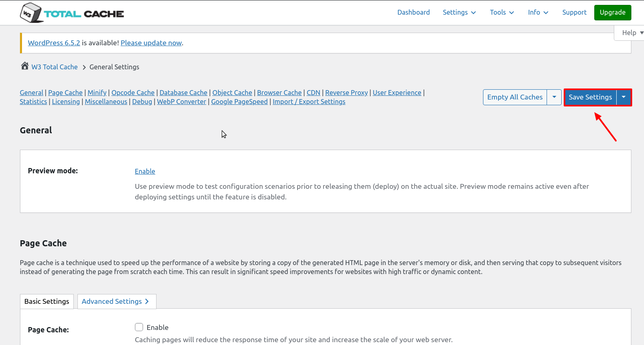Enable Preview mode via the Enable link
The width and height of the screenshot is (644, 345).
(145, 171)
